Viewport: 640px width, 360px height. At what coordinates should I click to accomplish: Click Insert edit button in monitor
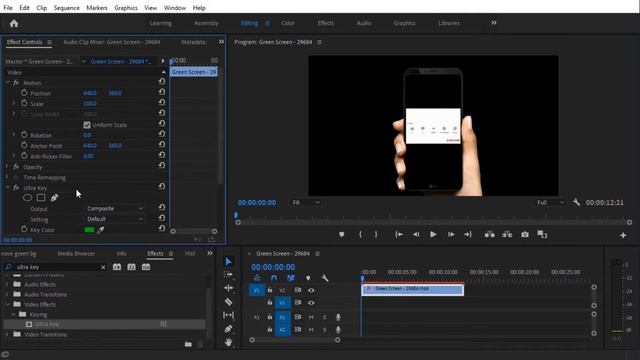click(489, 234)
